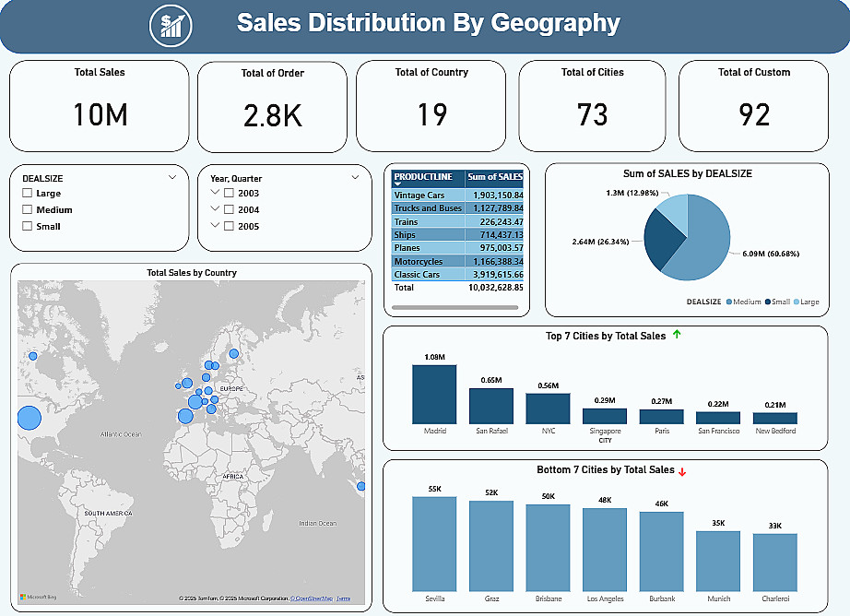Click the Medium legend swatch in pie chart
The image size is (850, 616).
click(x=729, y=302)
